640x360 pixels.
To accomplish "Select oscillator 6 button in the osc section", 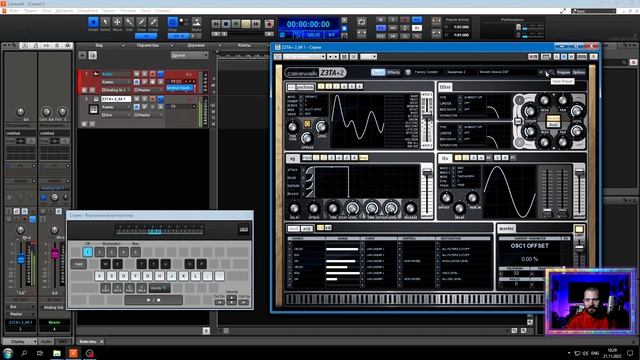I will pyautogui.click(x=360, y=87).
